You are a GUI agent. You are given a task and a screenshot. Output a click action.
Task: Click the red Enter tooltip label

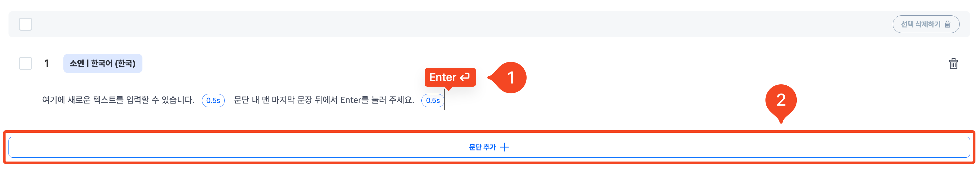(x=450, y=77)
